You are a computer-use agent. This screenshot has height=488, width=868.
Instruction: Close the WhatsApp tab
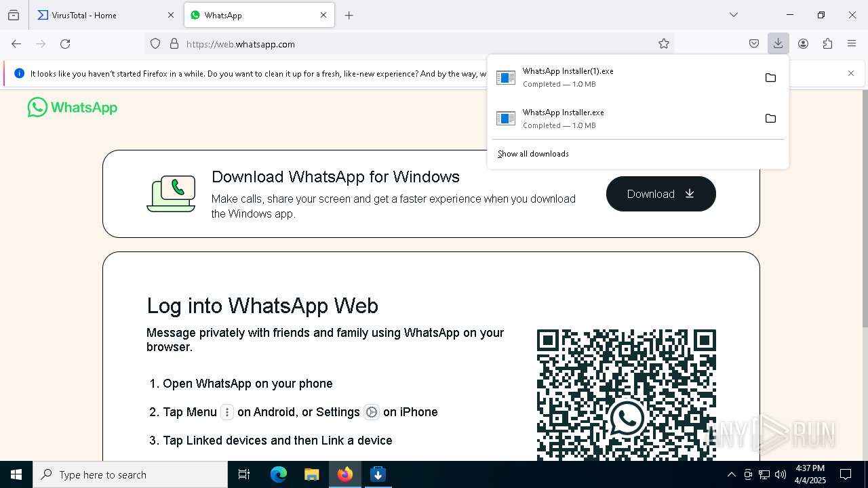click(x=323, y=15)
